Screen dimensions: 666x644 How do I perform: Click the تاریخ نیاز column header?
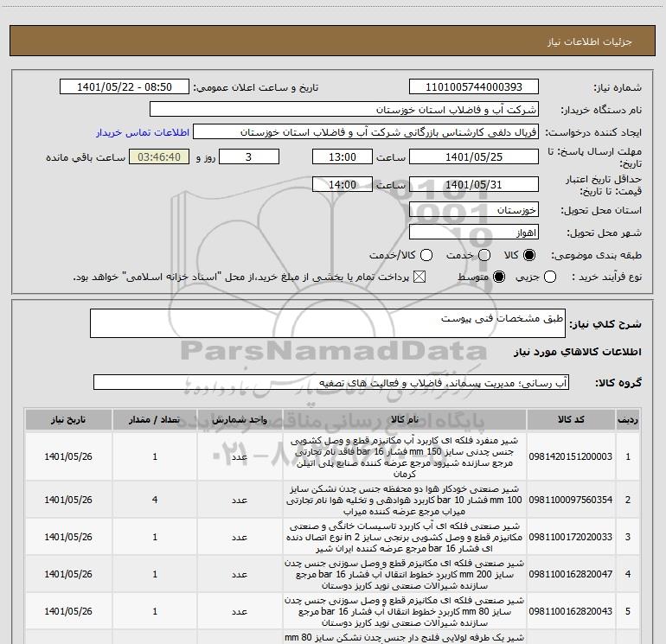pyautogui.click(x=68, y=420)
